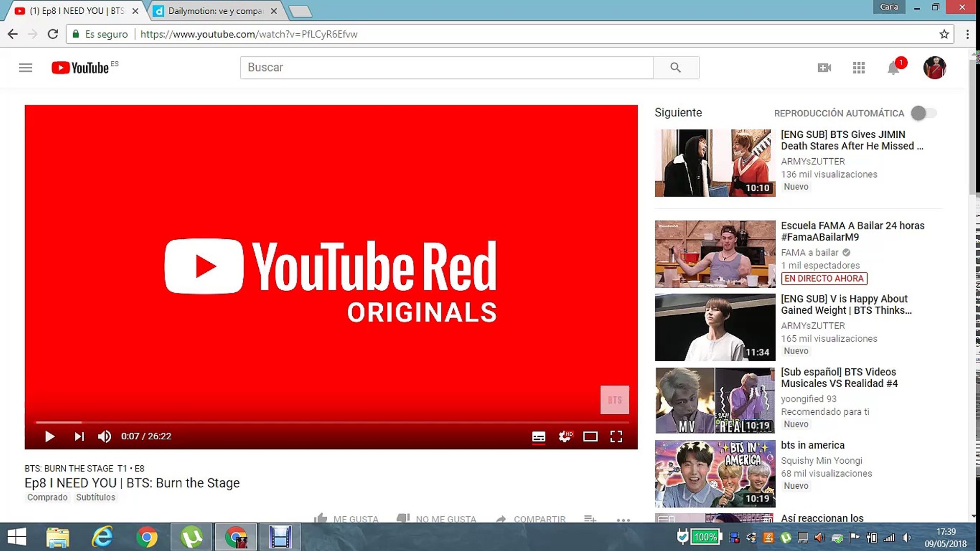Open the YouTube hamburger guide menu
Image resolution: width=980 pixels, height=551 pixels.
[x=26, y=68]
